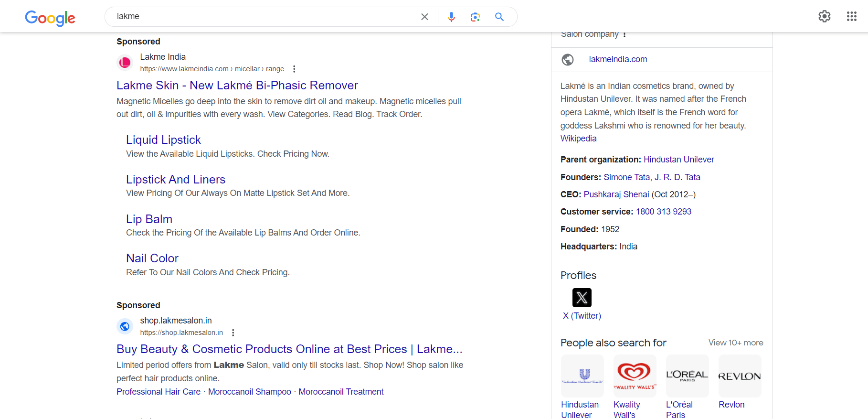Click the Kwality Wall's logo thumbnail

pyautogui.click(x=635, y=376)
